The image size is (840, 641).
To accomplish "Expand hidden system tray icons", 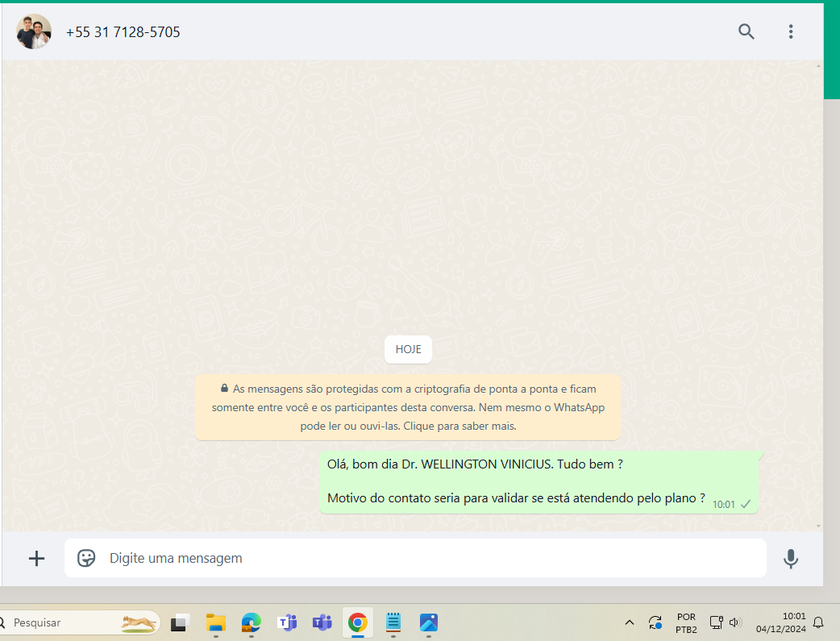I will pos(630,622).
